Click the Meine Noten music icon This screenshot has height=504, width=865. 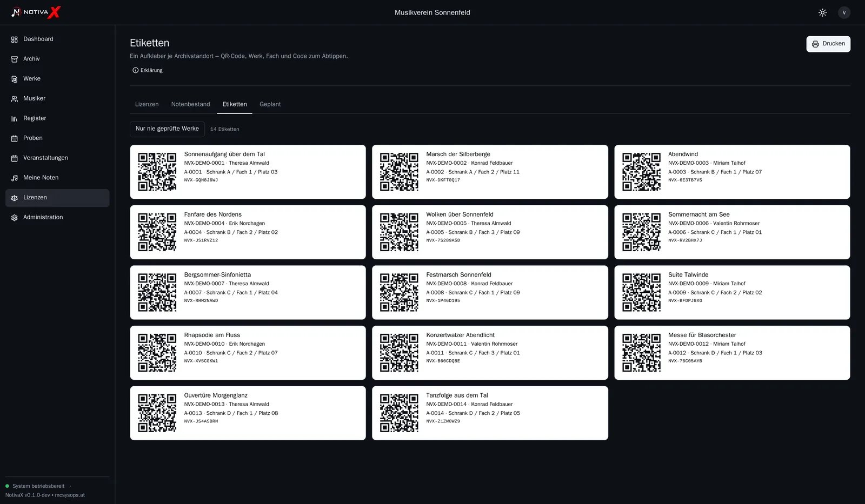click(x=15, y=178)
